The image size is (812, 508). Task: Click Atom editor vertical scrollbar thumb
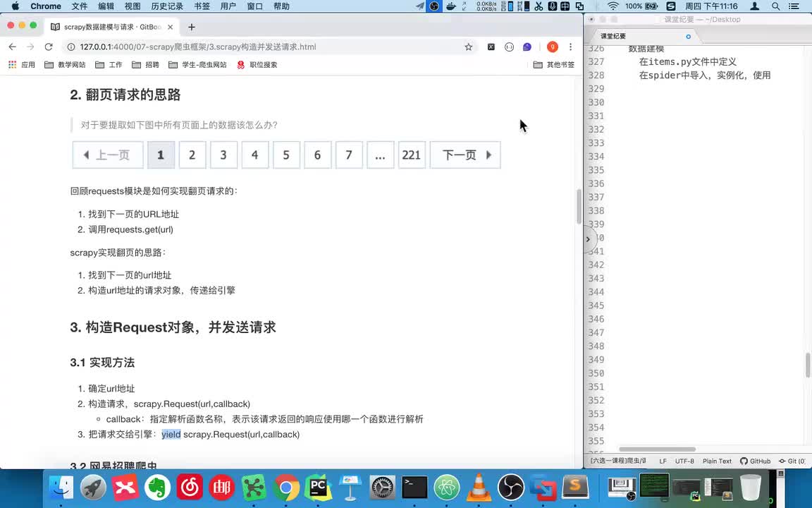point(808,365)
